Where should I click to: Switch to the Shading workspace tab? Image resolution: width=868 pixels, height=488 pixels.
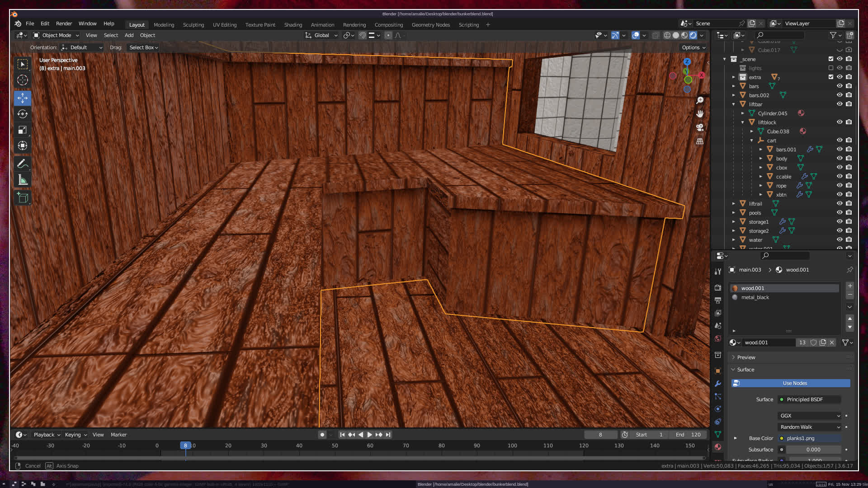[293, 25]
